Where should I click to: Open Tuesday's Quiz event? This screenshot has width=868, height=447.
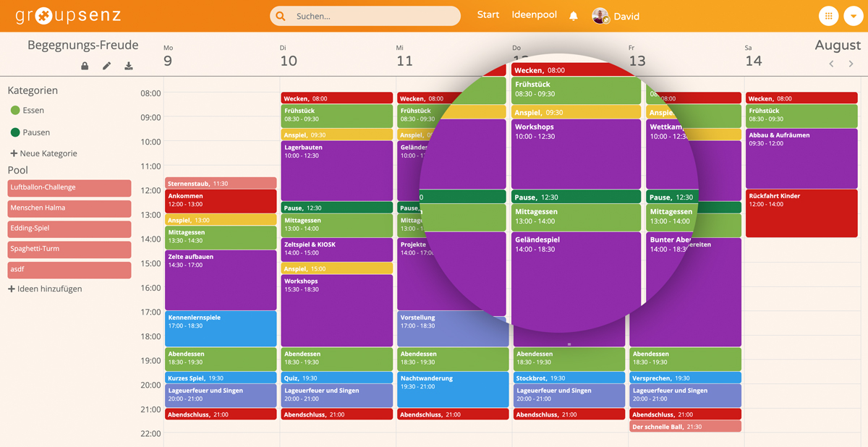click(x=336, y=378)
